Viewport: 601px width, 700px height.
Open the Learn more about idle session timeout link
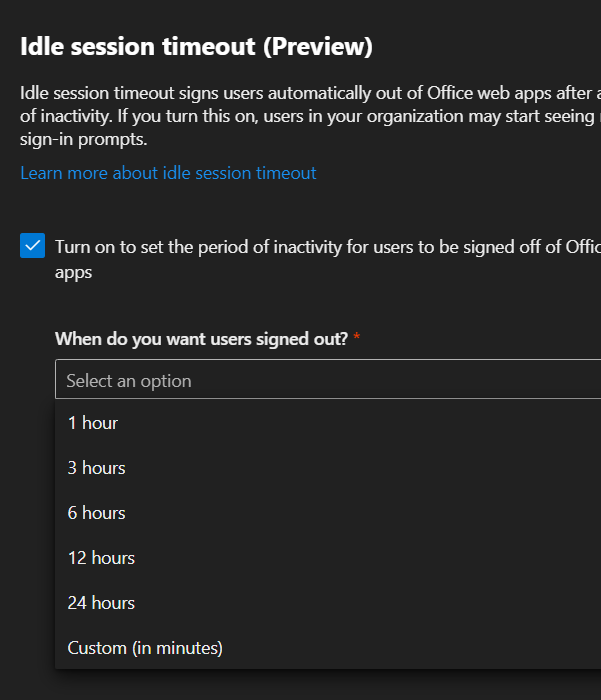(168, 173)
